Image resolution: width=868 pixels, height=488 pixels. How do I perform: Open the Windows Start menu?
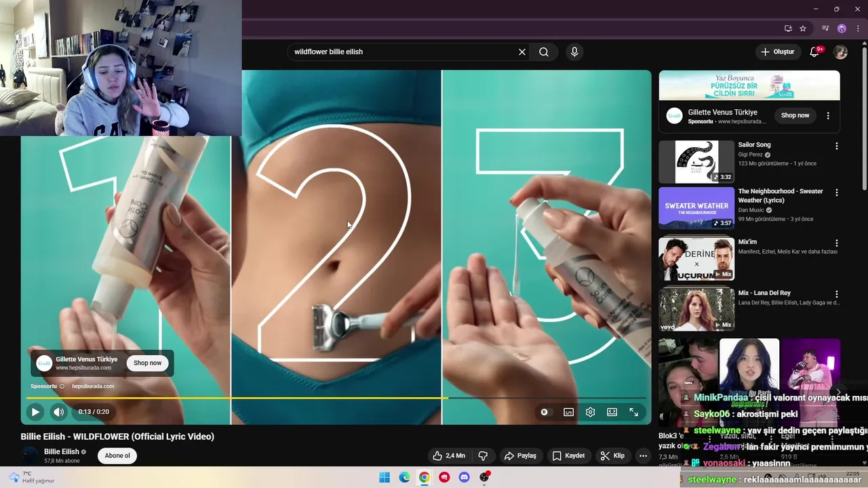pos(384,477)
